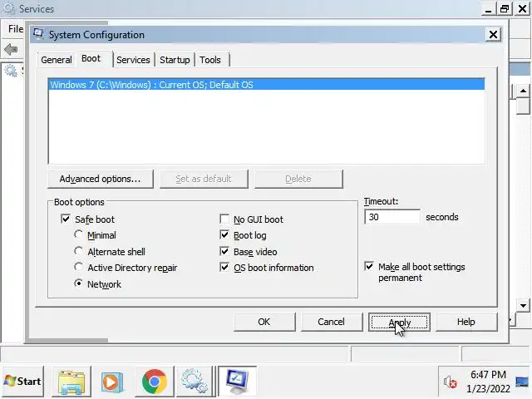The height and width of the screenshot is (399, 532).
Task: Select the Boot tab
Action: (x=91, y=59)
